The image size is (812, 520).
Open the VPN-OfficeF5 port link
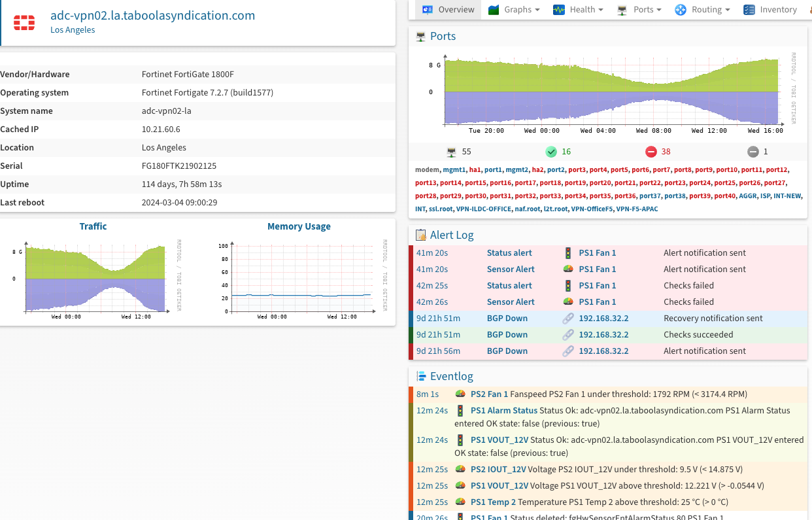click(x=592, y=209)
